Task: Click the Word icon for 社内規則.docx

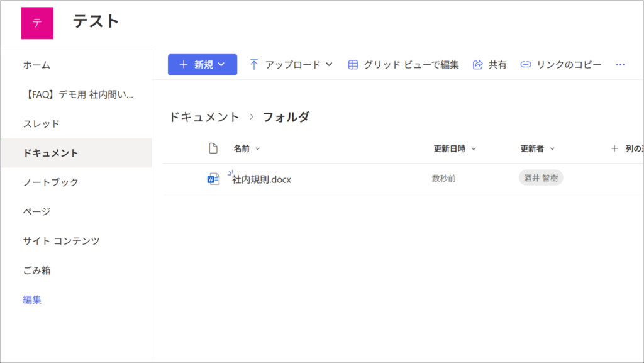Action: tap(213, 179)
